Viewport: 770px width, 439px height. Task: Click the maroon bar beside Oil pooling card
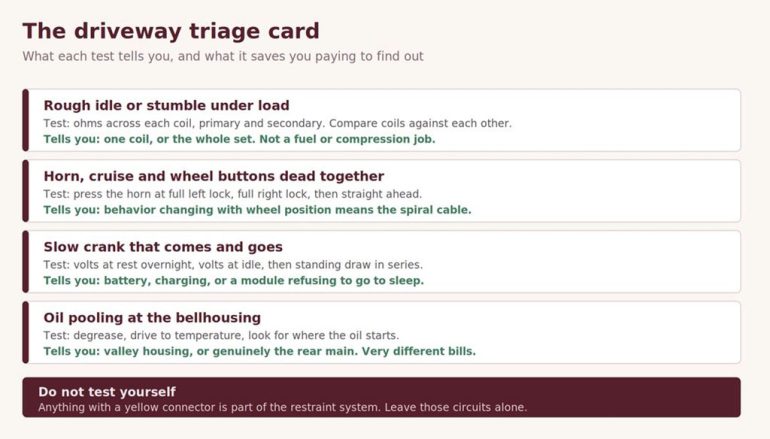26,332
